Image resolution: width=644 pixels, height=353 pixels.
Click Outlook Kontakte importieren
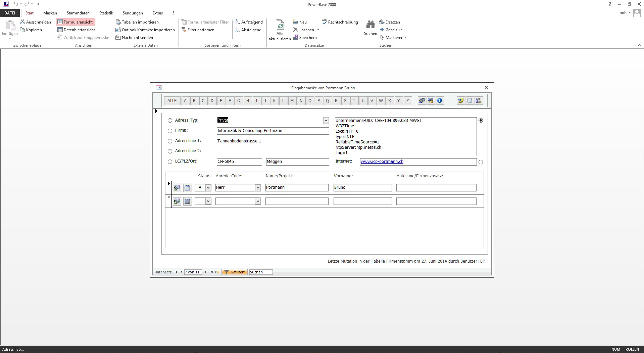point(145,30)
